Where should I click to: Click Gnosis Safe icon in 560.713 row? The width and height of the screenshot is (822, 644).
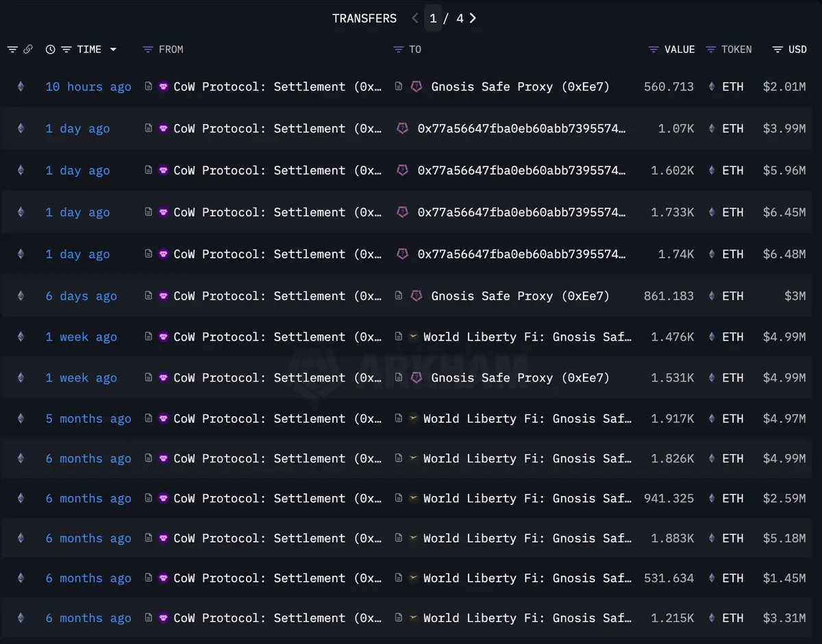pos(416,86)
